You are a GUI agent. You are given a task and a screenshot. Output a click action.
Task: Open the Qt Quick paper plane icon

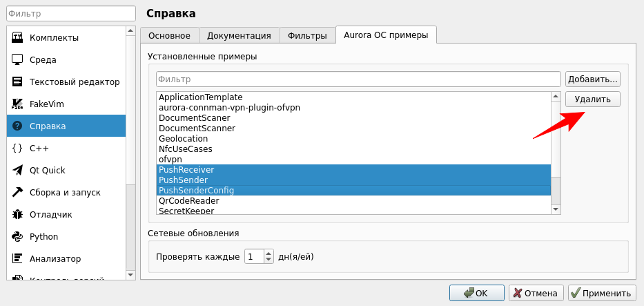pos(18,170)
